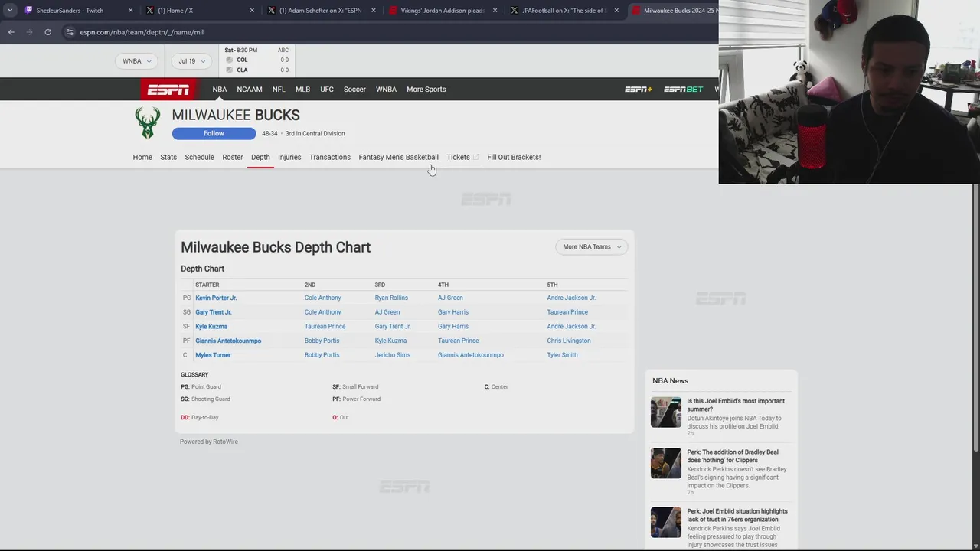Reload the page with refresh icon

47,32
